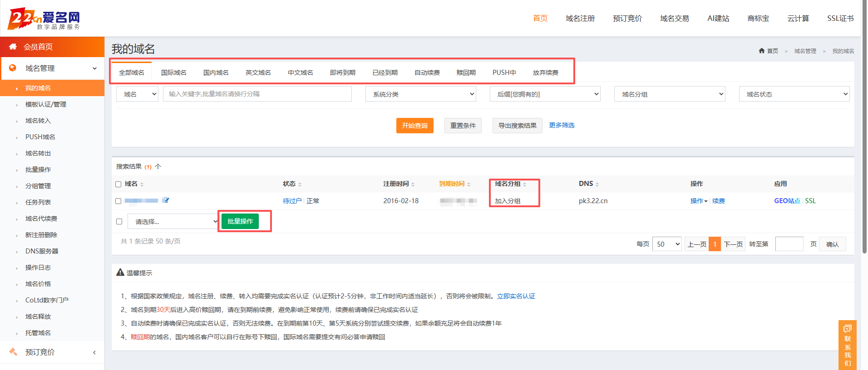Check the domain row checkbox

coord(118,201)
